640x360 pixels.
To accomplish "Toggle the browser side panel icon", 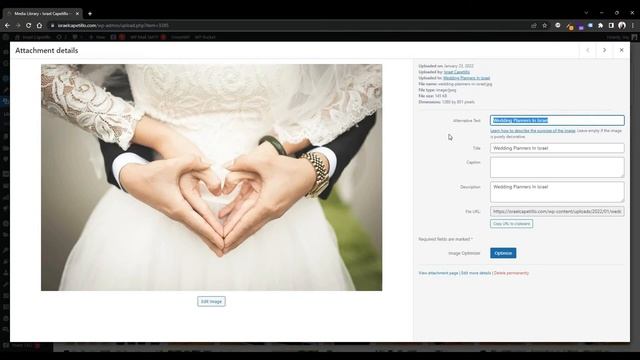I will click(611, 25).
